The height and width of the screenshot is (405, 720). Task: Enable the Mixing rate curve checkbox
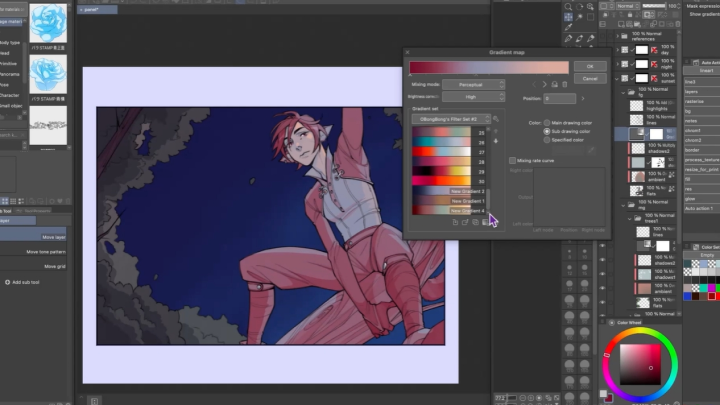[x=512, y=160]
